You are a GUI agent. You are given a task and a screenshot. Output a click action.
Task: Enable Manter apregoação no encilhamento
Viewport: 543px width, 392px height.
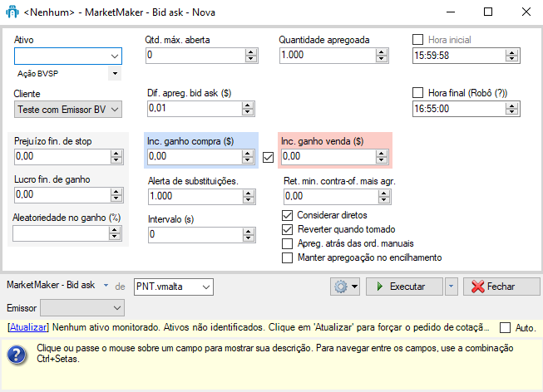pyautogui.click(x=289, y=257)
